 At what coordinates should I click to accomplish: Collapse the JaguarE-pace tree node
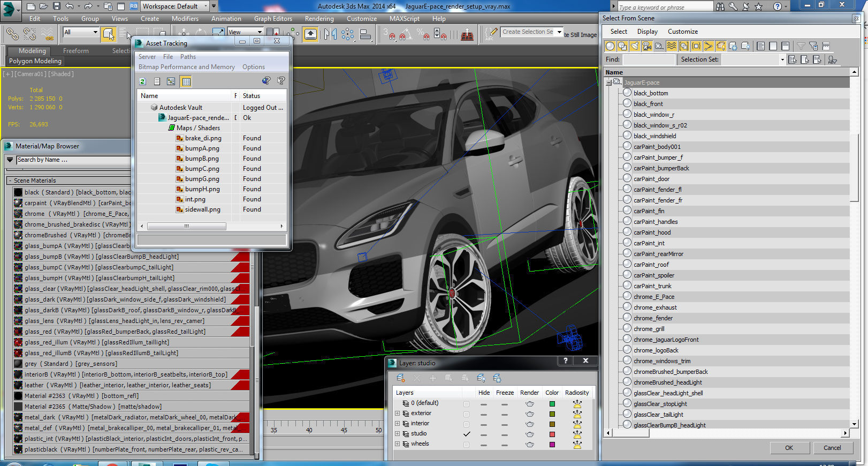point(609,82)
